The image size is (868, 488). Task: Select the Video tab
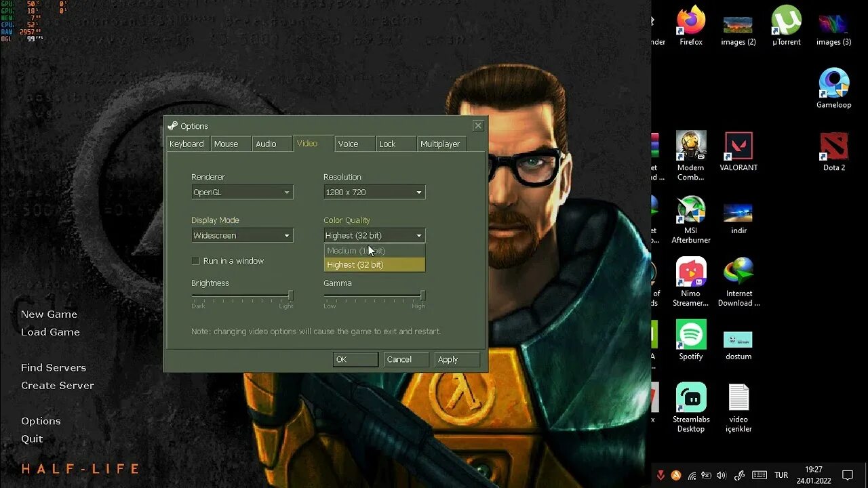click(313, 143)
